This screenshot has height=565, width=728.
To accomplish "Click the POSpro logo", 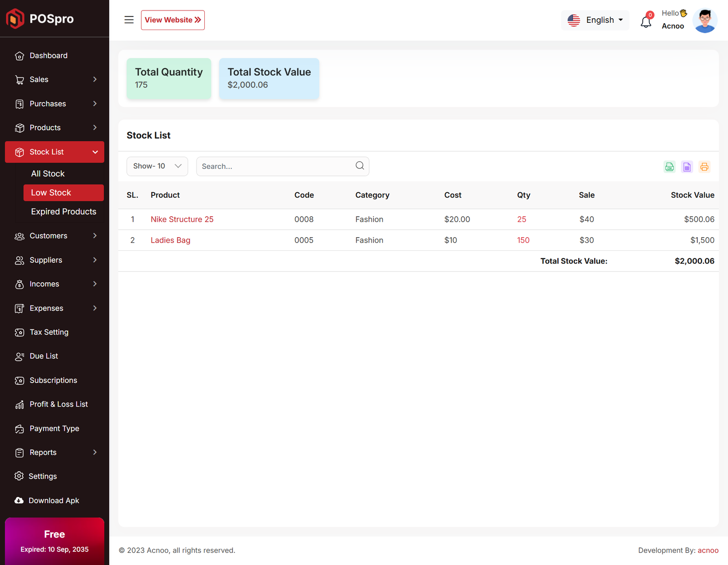I will (x=40, y=19).
